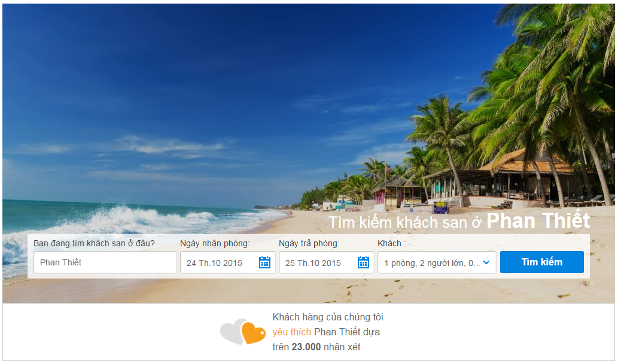Click 'Khách hàng của chúng tôi' text

point(328,317)
